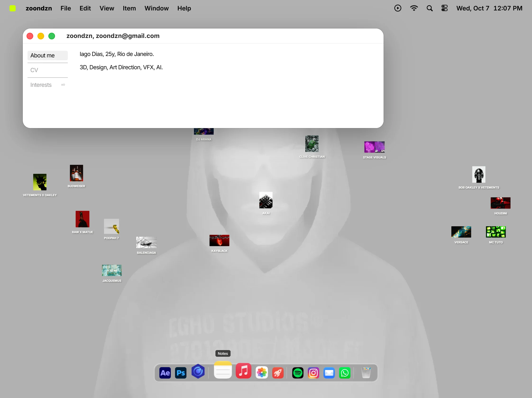Open the Edit menu
The height and width of the screenshot is (398, 532).
click(85, 9)
